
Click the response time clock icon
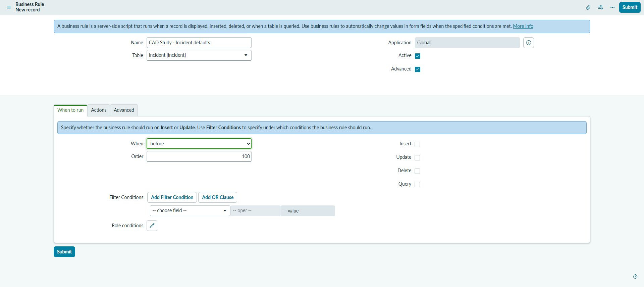coord(635,277)
